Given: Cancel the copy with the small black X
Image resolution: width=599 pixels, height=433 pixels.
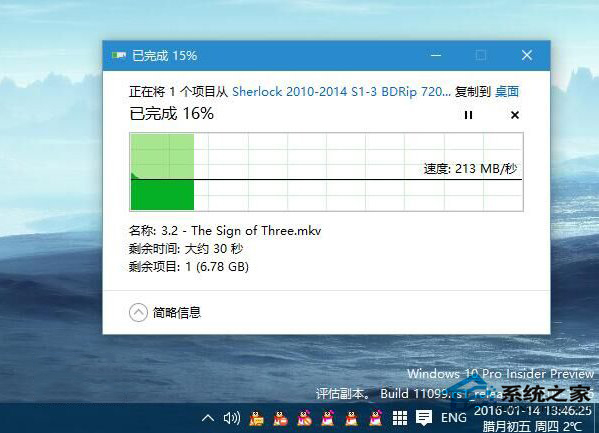Looking at the screenshot, I should 515,115.
